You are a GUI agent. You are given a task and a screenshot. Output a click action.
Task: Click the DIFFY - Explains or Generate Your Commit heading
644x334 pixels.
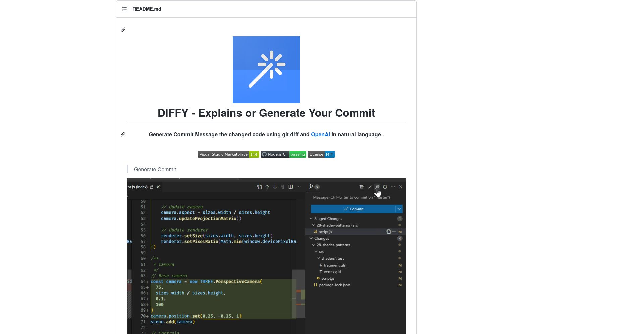coord(266,113)
